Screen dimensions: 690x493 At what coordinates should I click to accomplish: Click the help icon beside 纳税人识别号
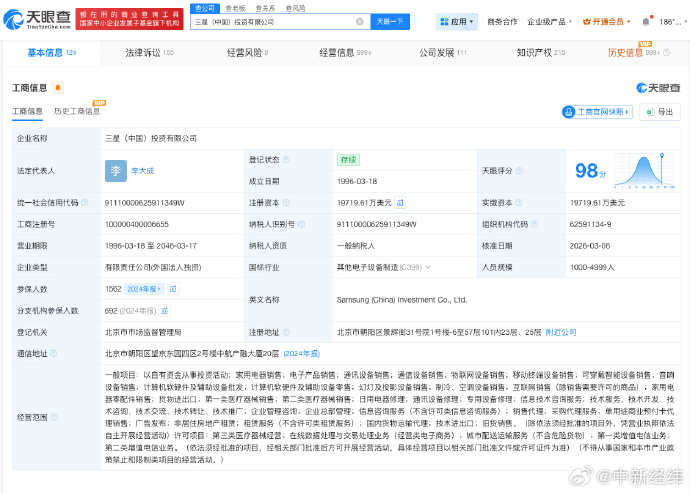point(301,224)
